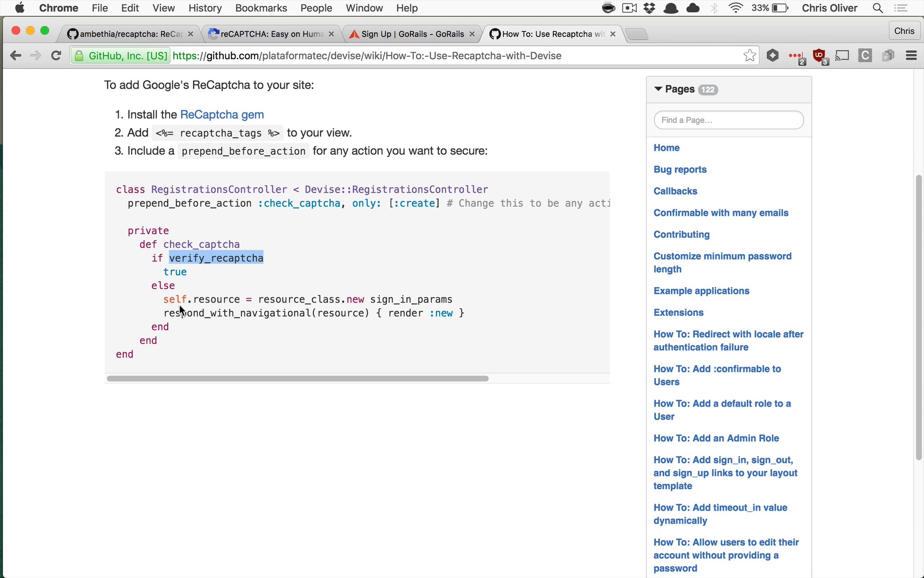Click the uBlock shield extension icon

(819, 56)
